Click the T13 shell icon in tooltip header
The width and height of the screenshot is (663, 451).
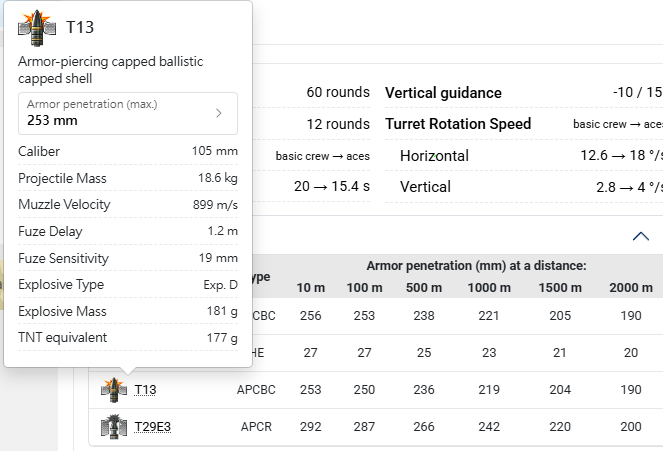[37, 28]
